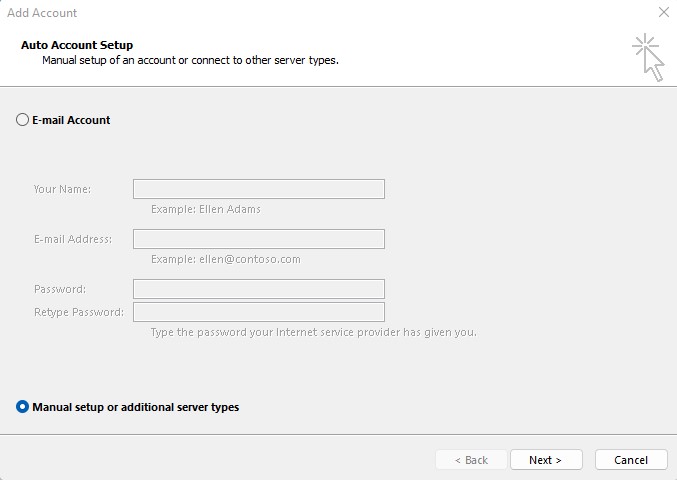Click the 'Password:' label
Screen dimensions: 677x480
pyautogui.click(x=60, y=289)
